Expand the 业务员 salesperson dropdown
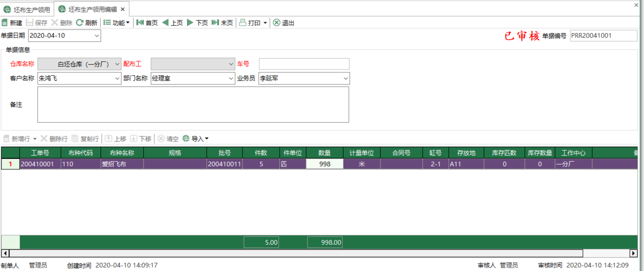This screenshot has width=644, height=271. point(346,78)
